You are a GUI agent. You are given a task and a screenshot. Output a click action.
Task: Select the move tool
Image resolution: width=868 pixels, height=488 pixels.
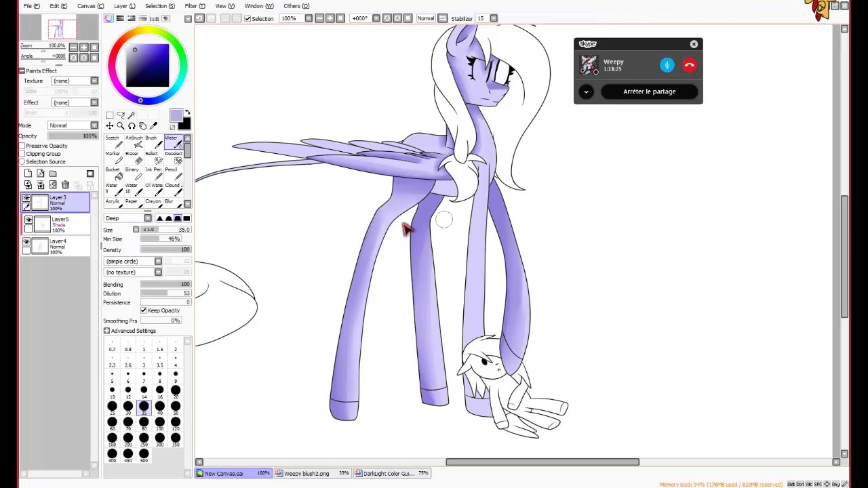110,126
